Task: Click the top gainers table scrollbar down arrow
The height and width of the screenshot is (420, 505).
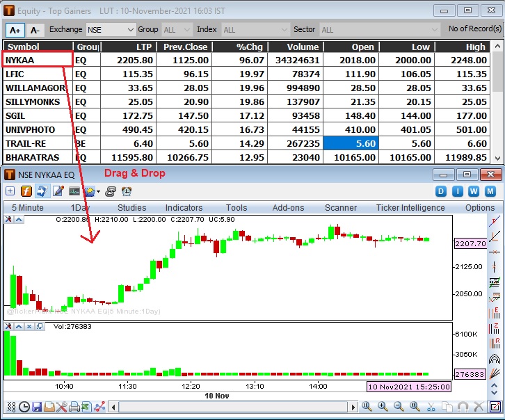Action: point(497,159)
